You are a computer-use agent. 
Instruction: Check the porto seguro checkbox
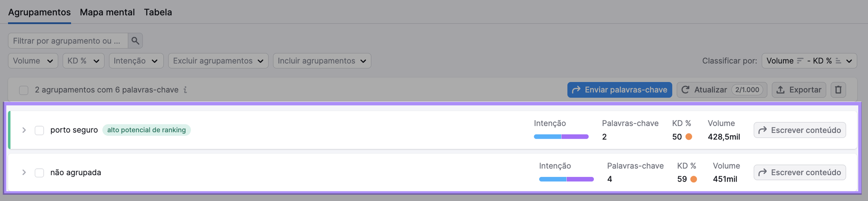click(x=40, y=130)
